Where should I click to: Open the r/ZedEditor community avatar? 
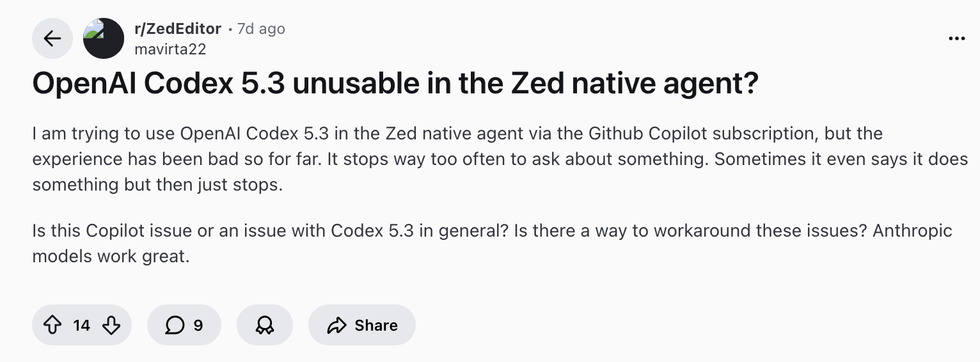(x=104, y=38)
